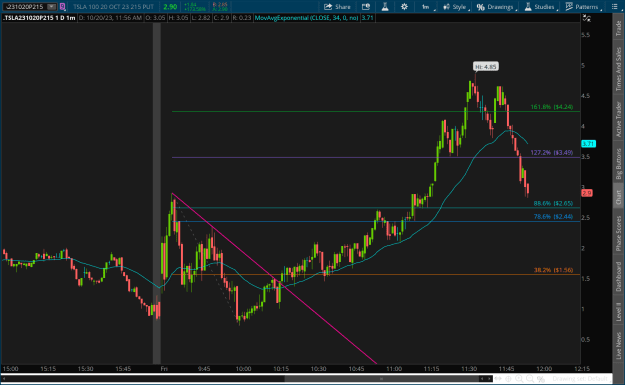625x385 pixels.
Task: Click the 10:00 label on the time axis
Action: [243, 369]
